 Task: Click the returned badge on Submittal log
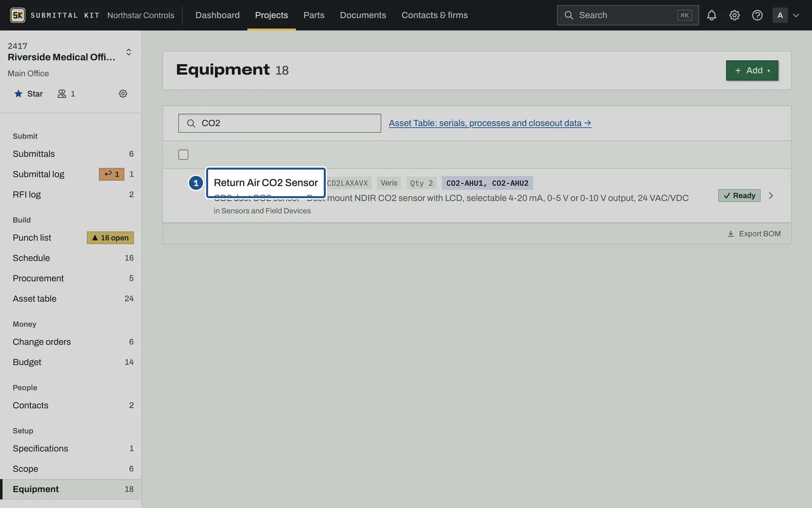click(x=112, y=174)
